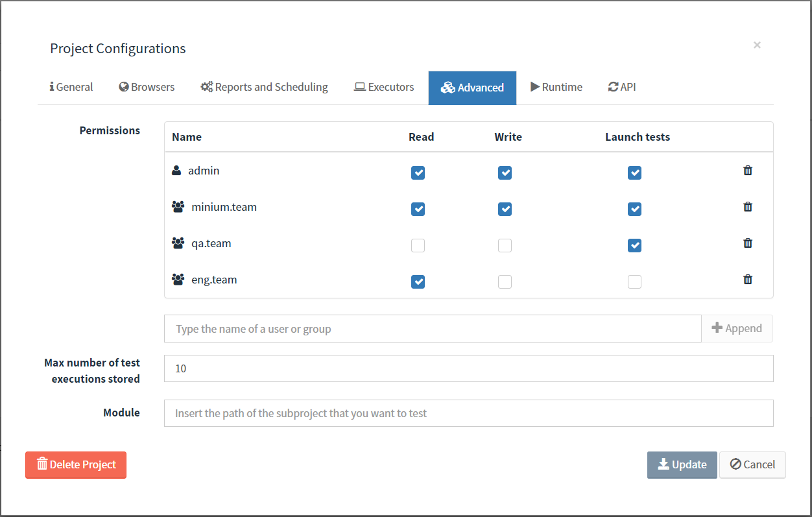Toggle Launch tests for minium.team
This screenshot has width=812, height=517.
point(635,209)
